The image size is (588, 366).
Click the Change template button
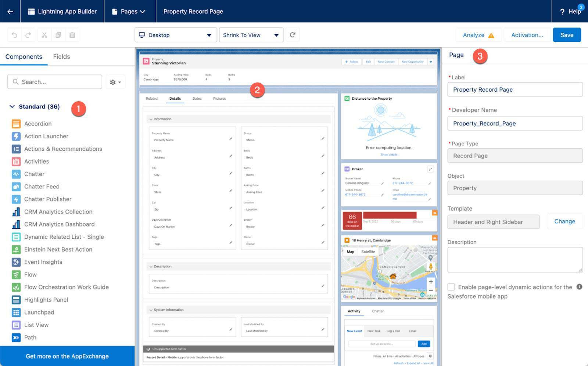pyautogui.click(x=564, y=221)
